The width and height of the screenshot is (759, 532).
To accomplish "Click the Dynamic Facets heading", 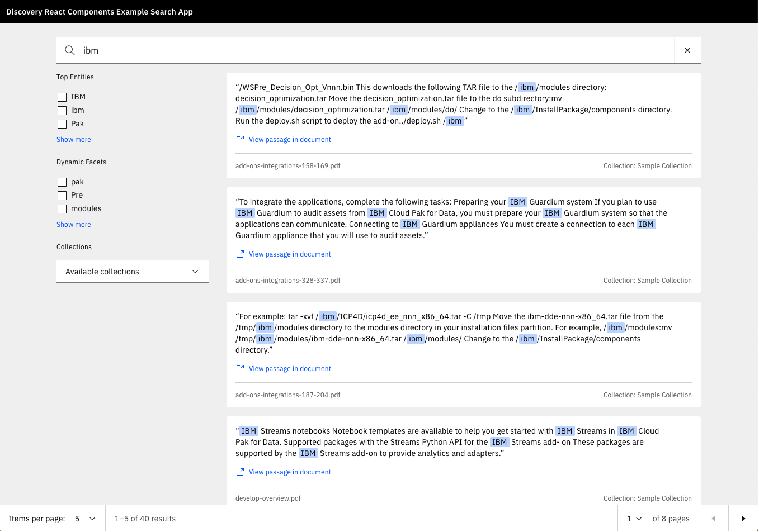I will click(x=81, y=162).
